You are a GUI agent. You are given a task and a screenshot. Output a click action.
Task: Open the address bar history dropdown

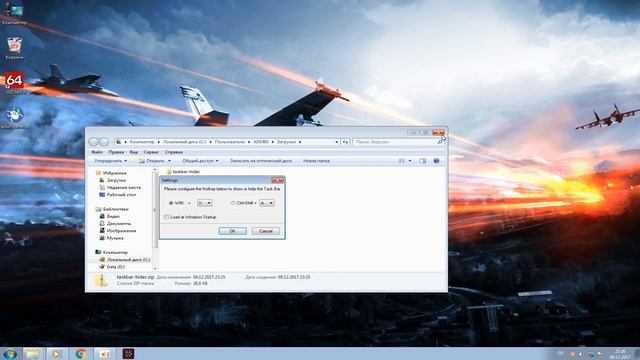pos(336,142)
